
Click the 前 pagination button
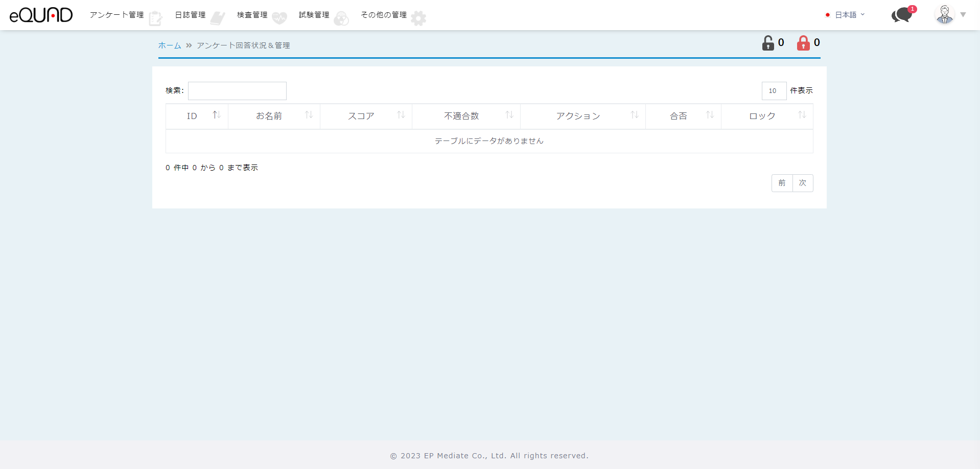point(782,183)
